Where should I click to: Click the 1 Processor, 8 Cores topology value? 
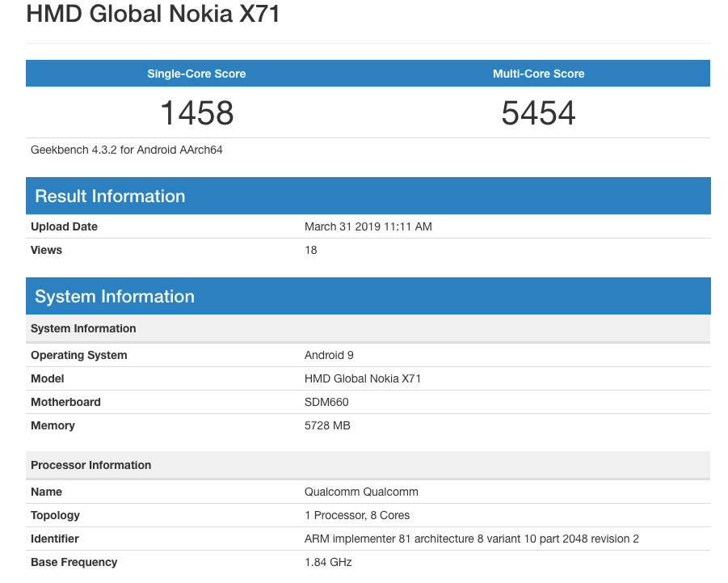[x=357, y=516]
